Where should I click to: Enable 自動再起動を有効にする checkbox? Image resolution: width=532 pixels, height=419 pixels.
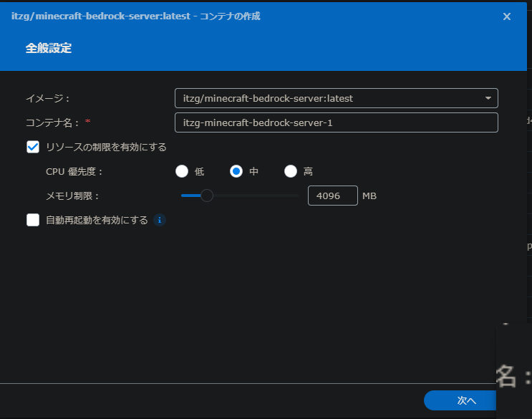33,220
